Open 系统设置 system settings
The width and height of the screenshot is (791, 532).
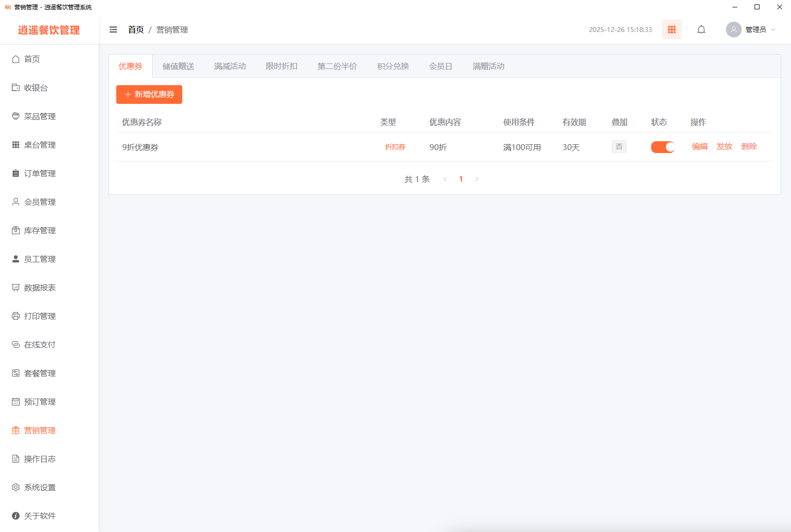point(39,487)
